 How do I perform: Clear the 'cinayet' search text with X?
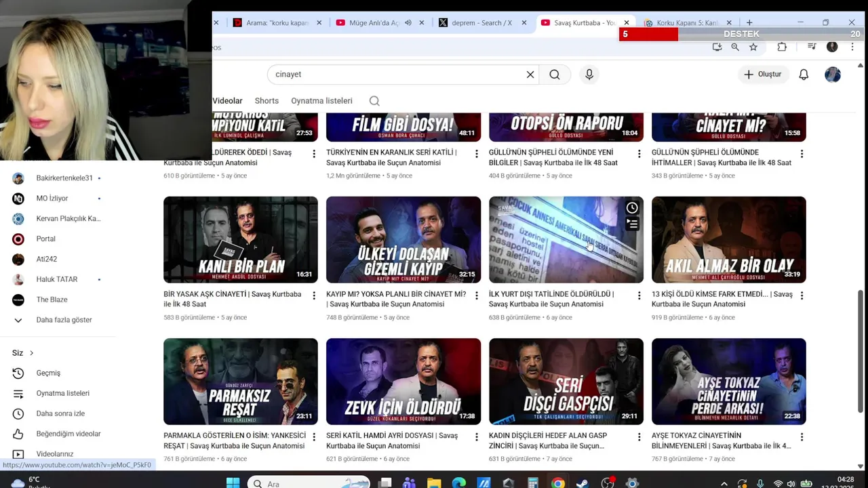pyautogui.click(x=530, y=75)
